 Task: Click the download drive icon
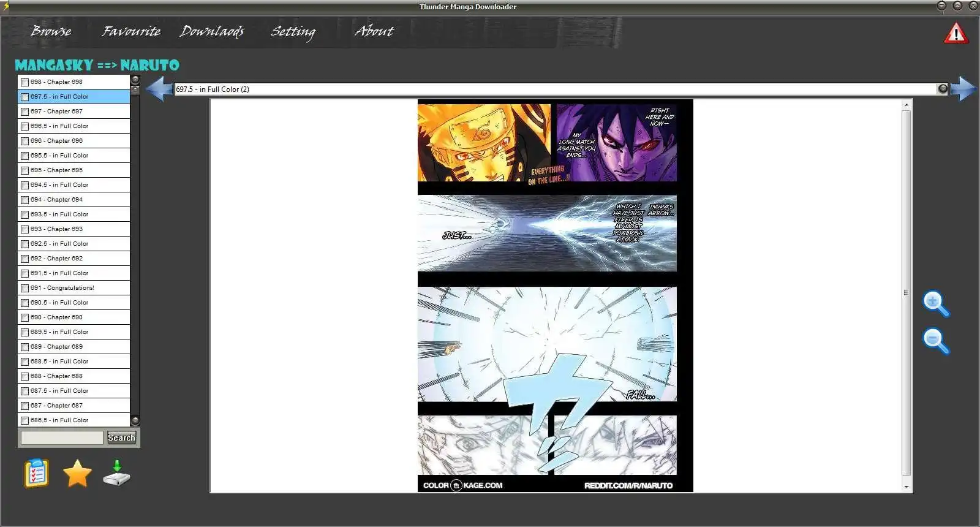point(116,473)
